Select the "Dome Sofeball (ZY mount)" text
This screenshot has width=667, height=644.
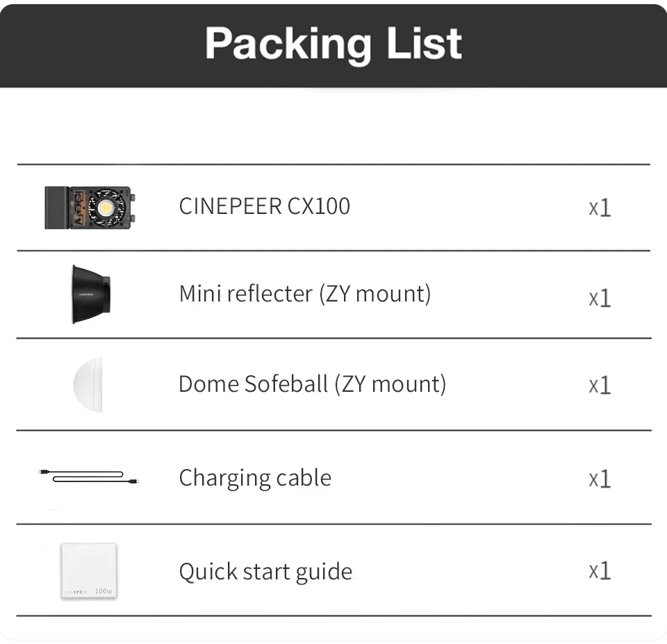[312, 383]
